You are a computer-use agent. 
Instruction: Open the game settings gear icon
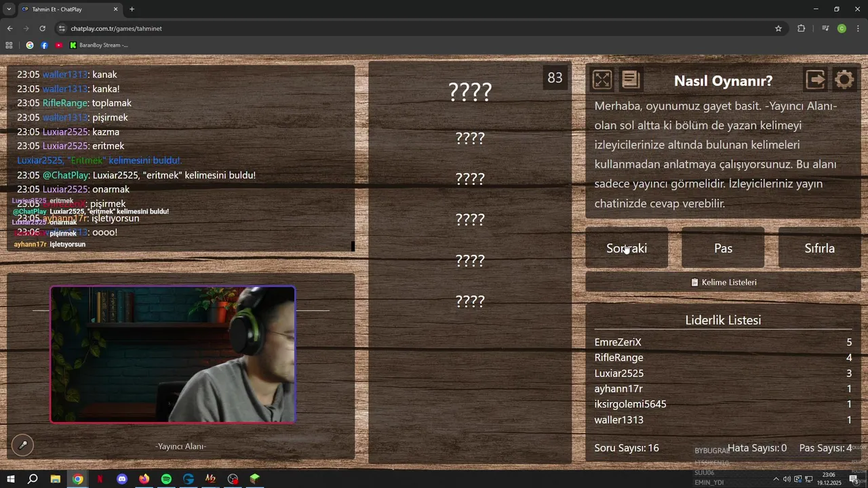tap(844, 80)
